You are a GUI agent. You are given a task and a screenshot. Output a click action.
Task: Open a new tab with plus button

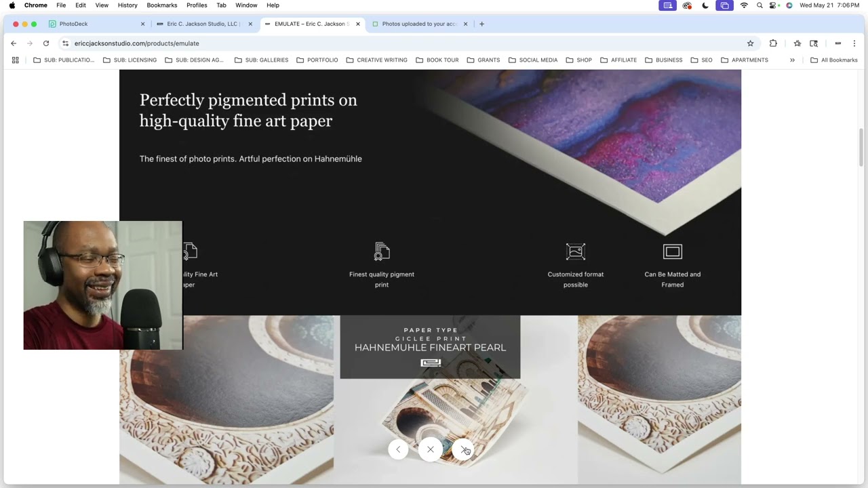pyautogui.click(x=481, y=24)
